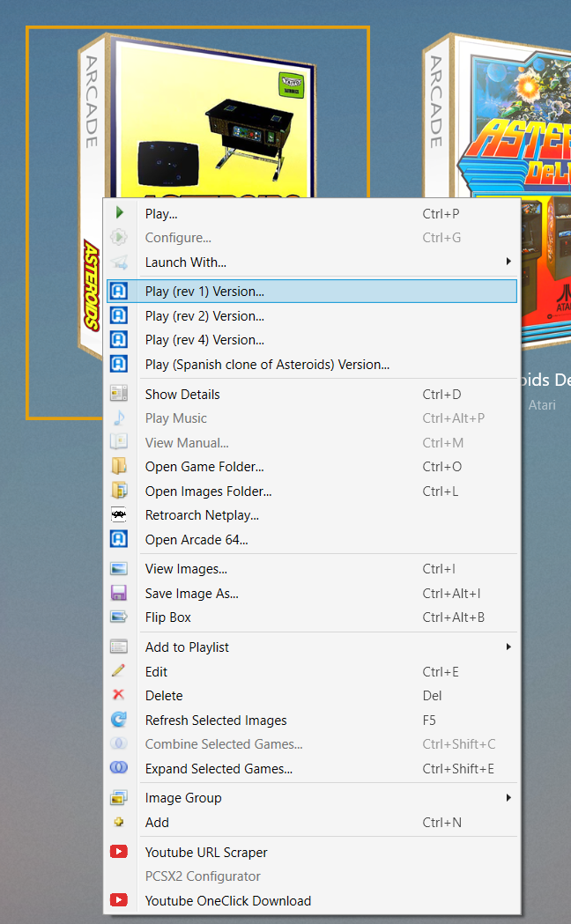Click the Arcade 64 icon beside rev 4
The height and width of the screenshot is (924, 571).
(x=119, y=340)
